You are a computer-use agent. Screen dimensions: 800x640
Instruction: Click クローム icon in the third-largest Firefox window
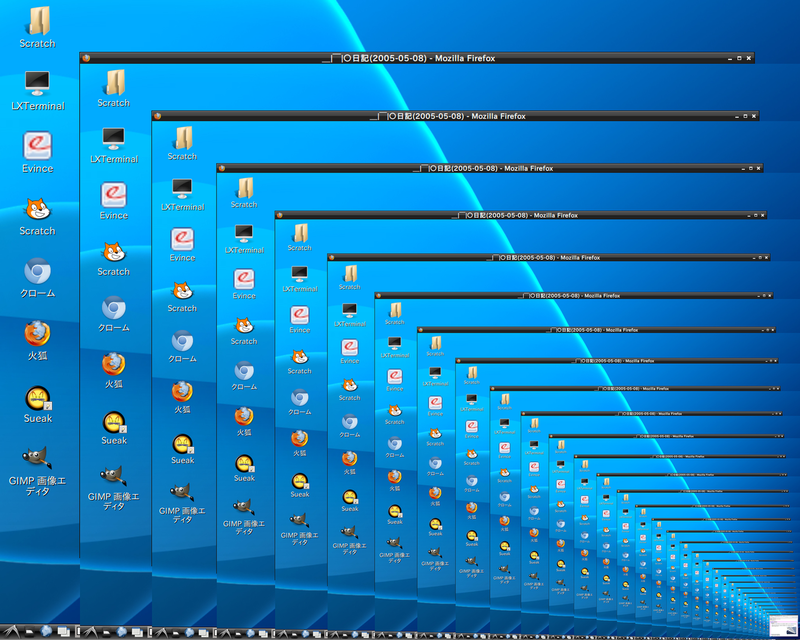tap(244, 371)
